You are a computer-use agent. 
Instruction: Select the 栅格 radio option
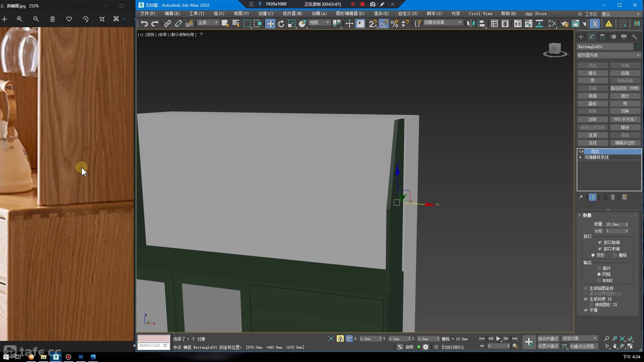tap(615, 255)
